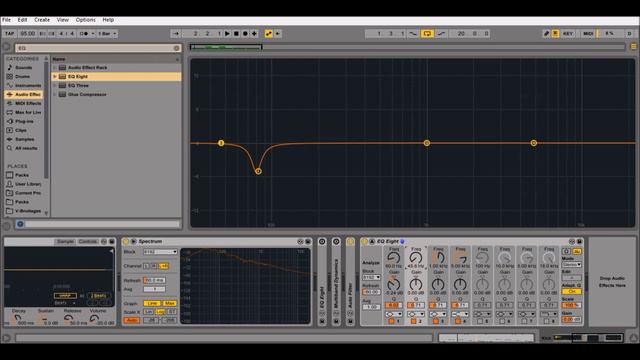
Task: Open the Options menu
Action: tap(86, 20)
